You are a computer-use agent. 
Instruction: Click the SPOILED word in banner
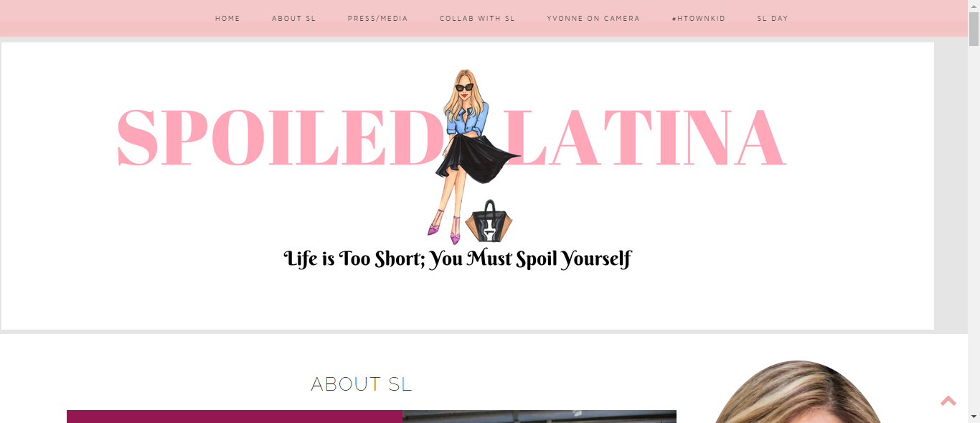coord(278,138)
